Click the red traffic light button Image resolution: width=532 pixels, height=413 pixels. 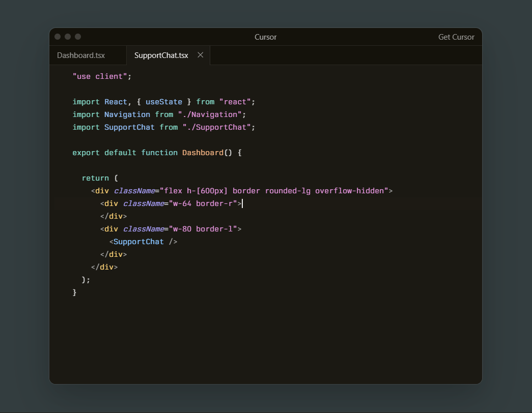pyautogui.click(x=58, y=37)
